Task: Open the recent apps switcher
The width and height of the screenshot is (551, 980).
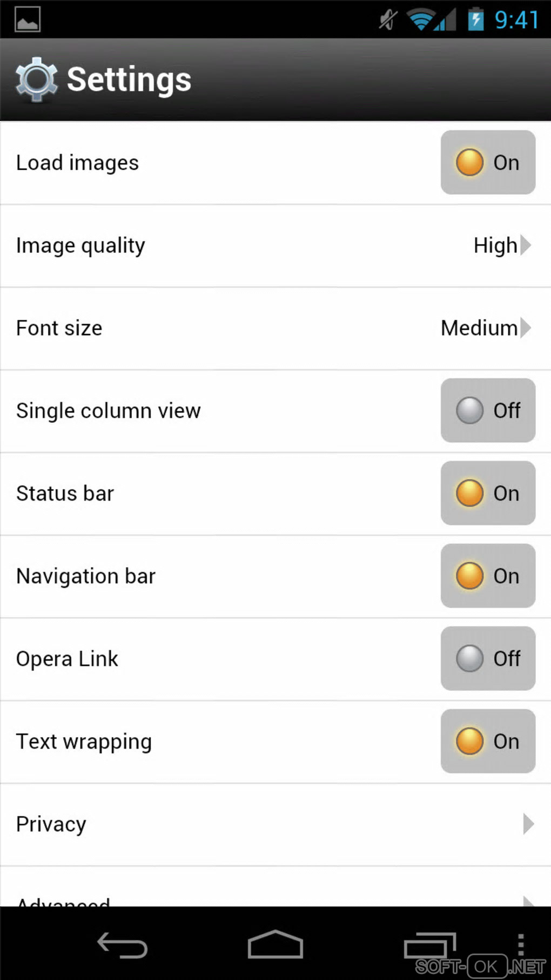Action: point(430,945)
